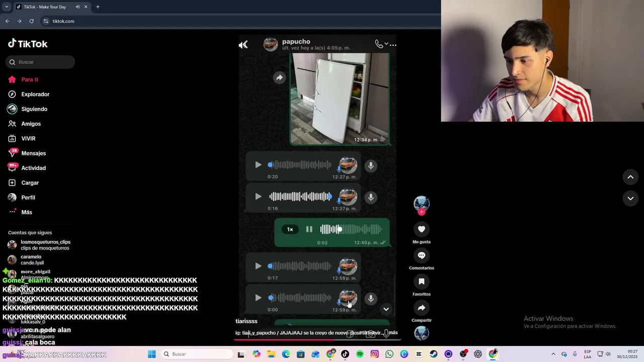Click the system tray volume icon
The image size is (644, 362).
click(608, 354)
